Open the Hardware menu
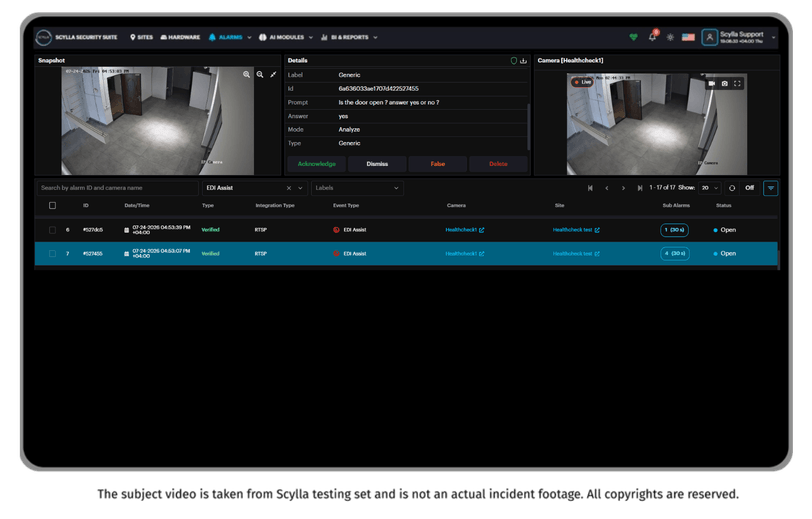Screen dimensions: 812x519 180,37
